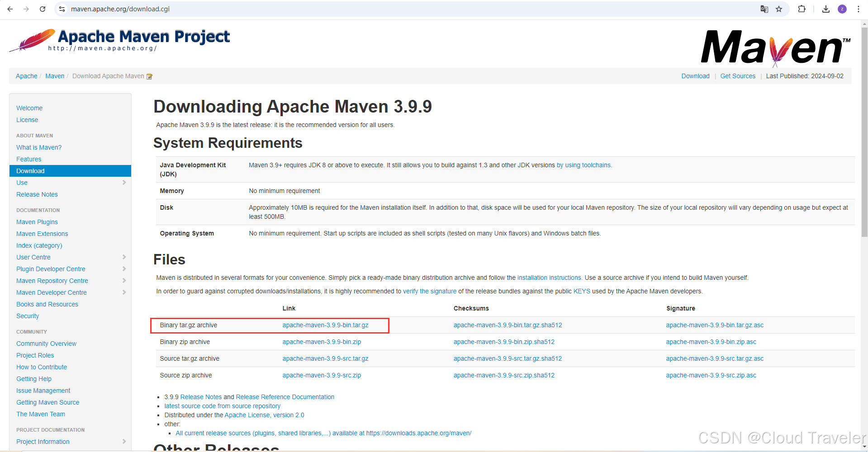Expand Maven Repository Centre arrow

(124, 281)
